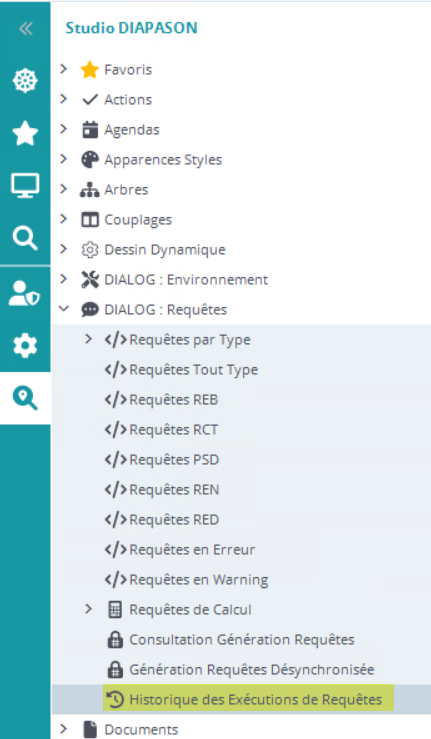
Task: Open Requêtes REN entry
Action: [174, 490]
